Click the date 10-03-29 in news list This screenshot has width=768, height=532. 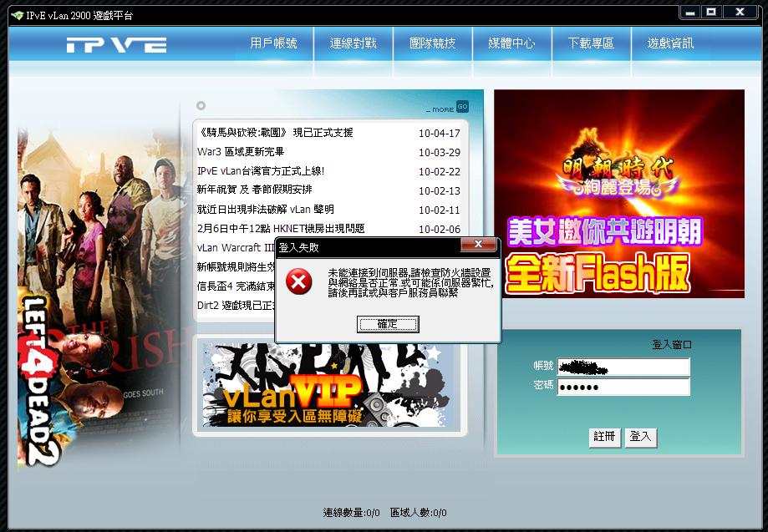click(x=440, y=153)
